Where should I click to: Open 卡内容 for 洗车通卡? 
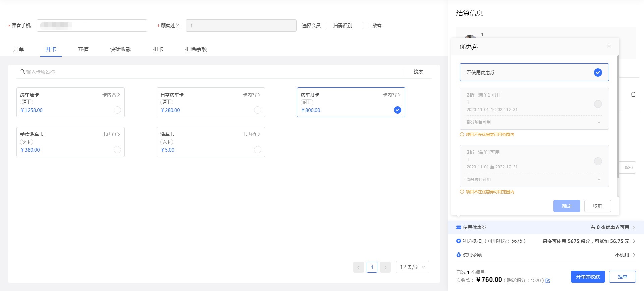pos(111,95)
